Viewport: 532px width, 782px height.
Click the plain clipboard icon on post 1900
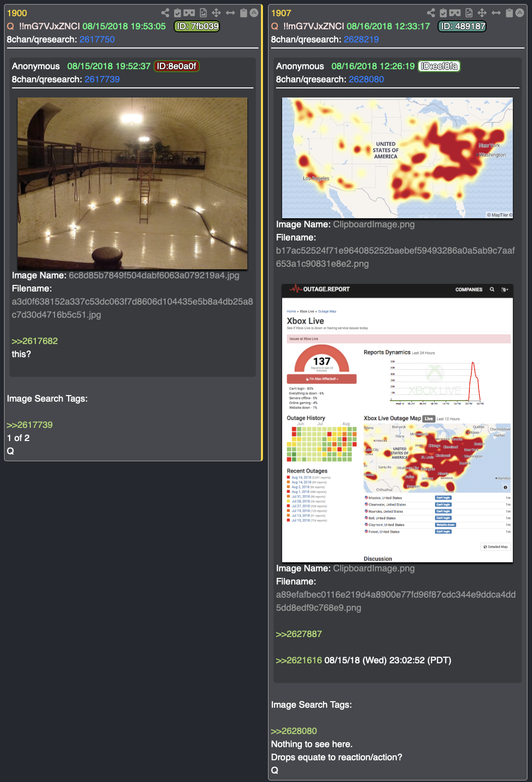coord(243,13)
